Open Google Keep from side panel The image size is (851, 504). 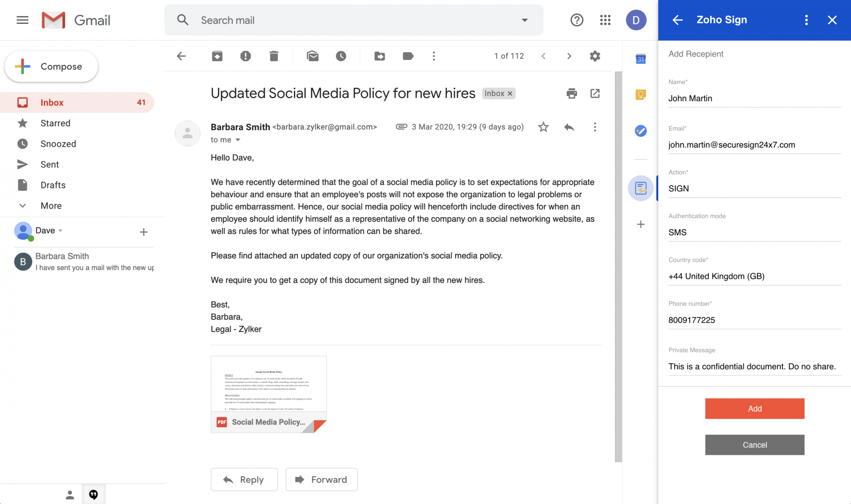tap(640, 95)
